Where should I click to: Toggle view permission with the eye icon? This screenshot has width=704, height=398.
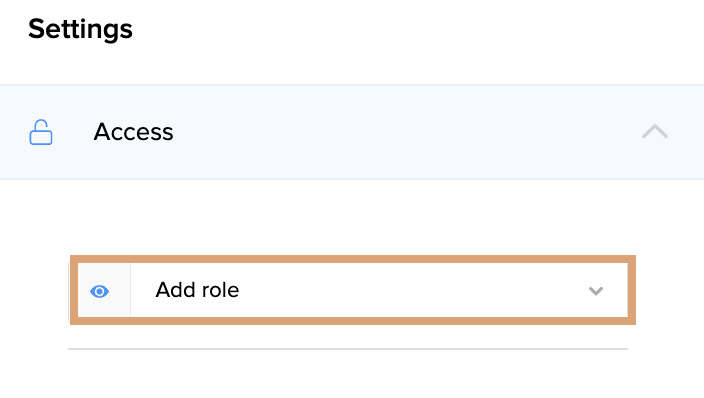point(99,292)
